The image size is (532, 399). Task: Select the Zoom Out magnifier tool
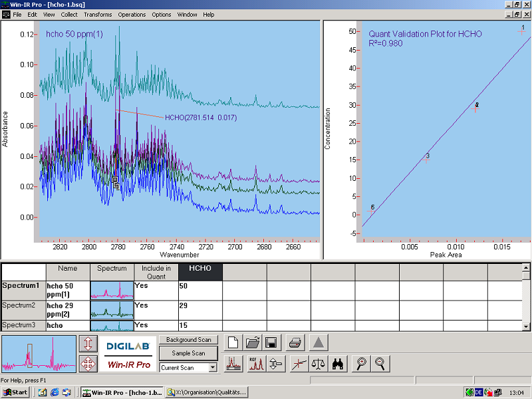point(379,363)
